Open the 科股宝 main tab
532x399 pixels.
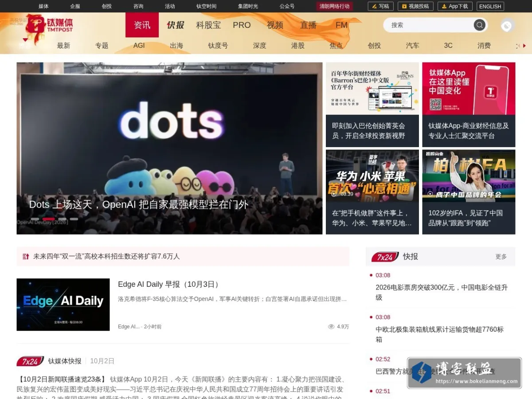coord(208,25)
